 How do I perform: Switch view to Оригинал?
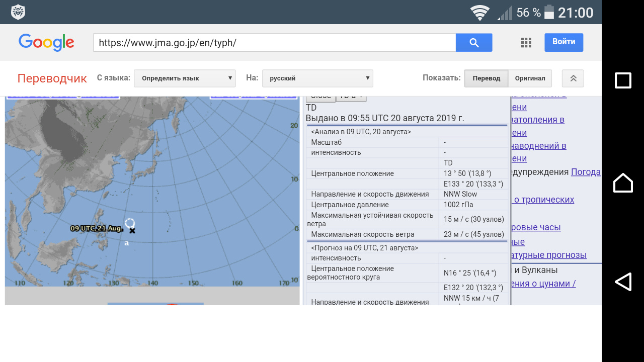(530, 78)
